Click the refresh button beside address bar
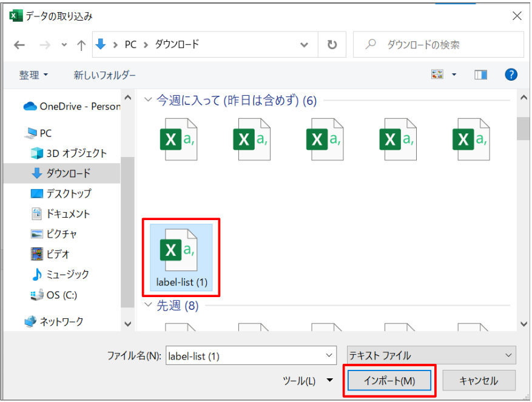The width and height of the screenshot is (532, 402). coord(332,45)
